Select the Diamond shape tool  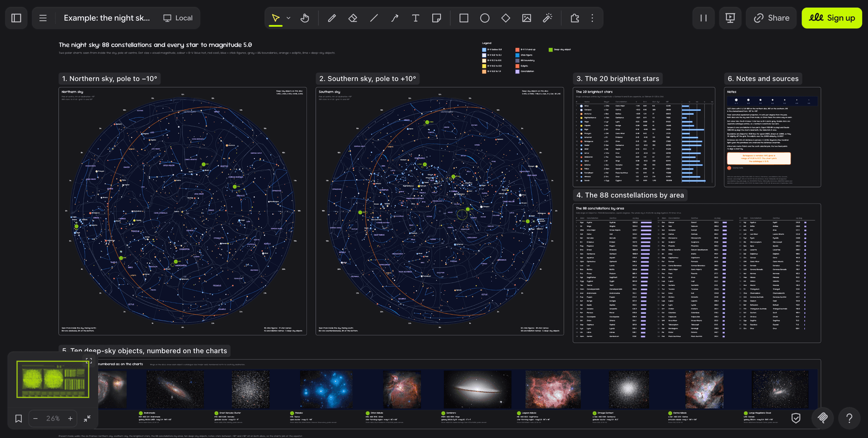[x=505, y=18]
